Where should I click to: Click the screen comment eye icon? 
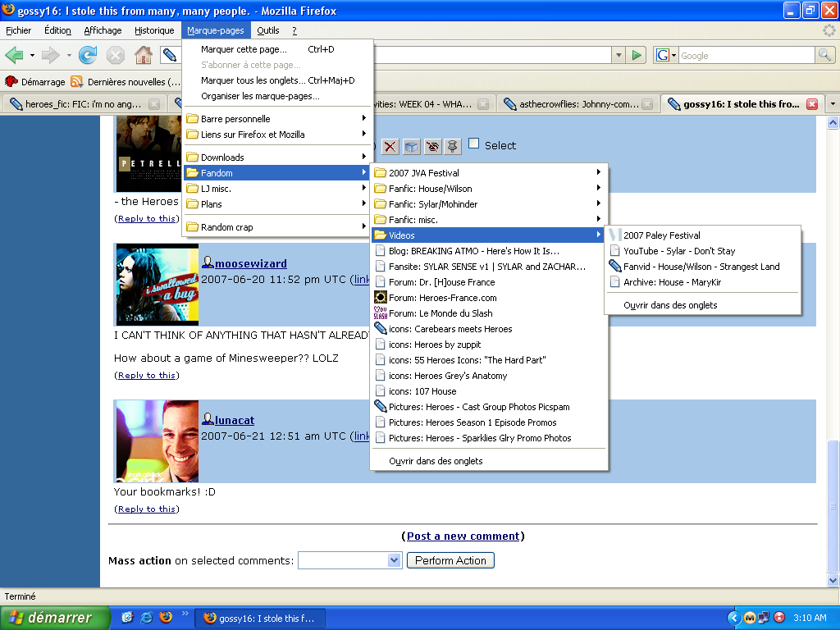click(431, 147)
